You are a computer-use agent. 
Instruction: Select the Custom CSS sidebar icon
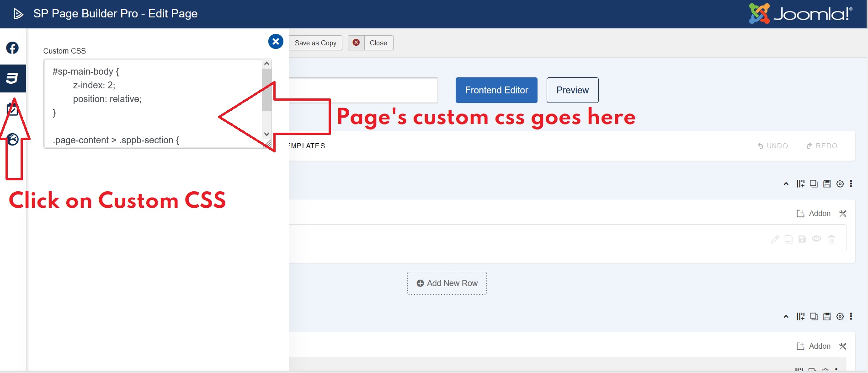12,78
